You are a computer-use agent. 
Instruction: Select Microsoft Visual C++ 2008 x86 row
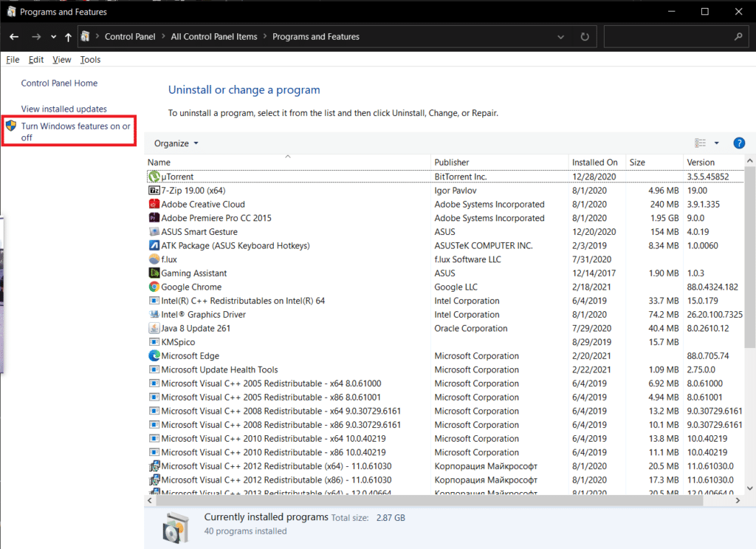[445, 425]
